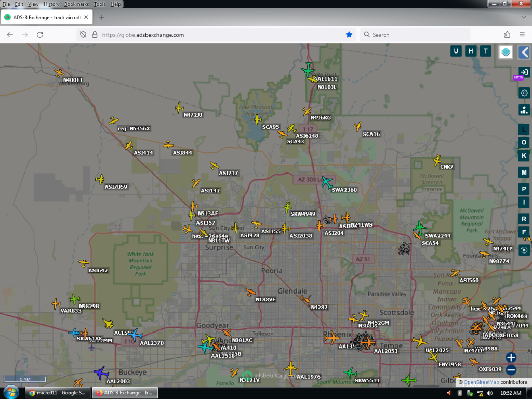The height and width of the screenshot is (399, 532).
Task: Select aircraft icon for SKW4949
Action: 287,207
